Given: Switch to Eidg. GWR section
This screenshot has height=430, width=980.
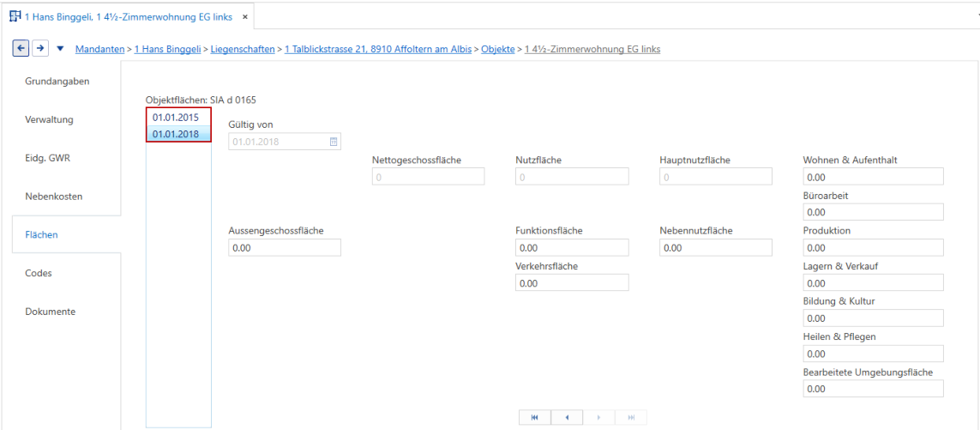Looking at the screenshot, I should coord(47,158).
